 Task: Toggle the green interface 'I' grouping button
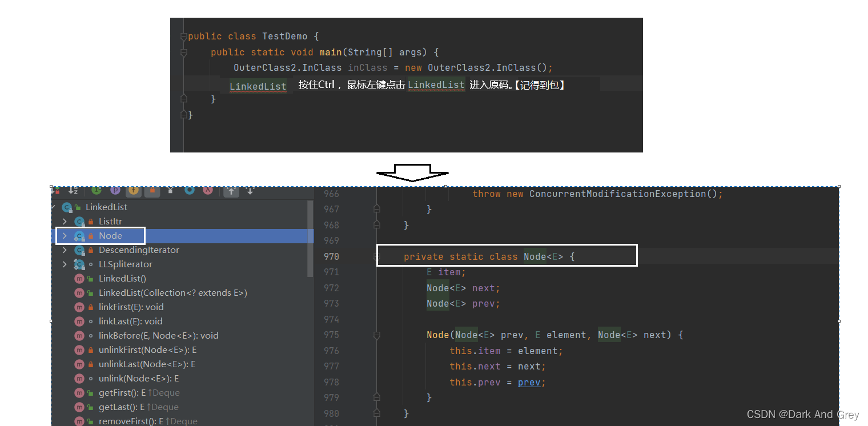click(x=97, y=190)
